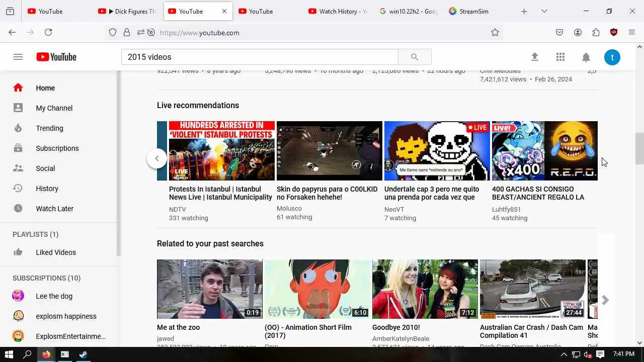Viewport: 644px width, 362px height.
Task: Click the padlock site info icon
Action: pyautogui.click(x=127, y=32)
